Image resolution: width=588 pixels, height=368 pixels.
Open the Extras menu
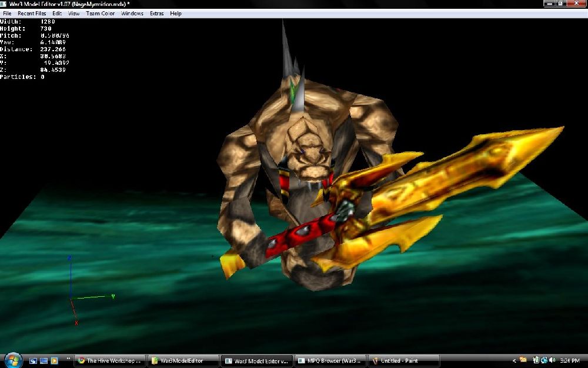[x=157, y=14]
